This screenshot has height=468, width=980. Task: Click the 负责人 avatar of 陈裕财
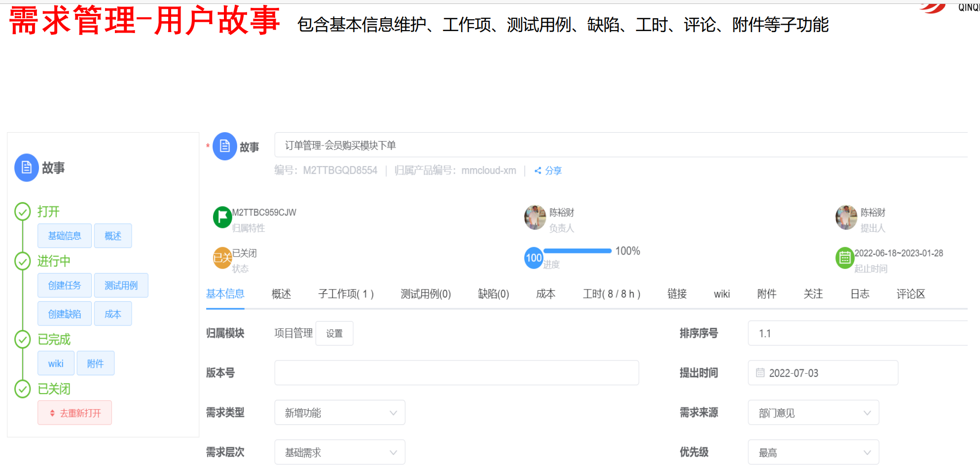click(x=535, y=217)
